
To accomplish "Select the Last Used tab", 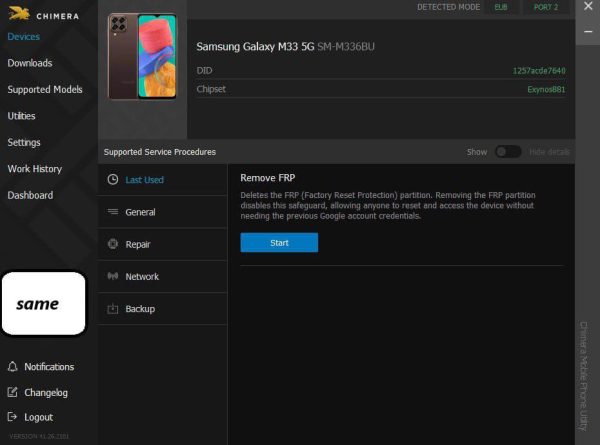I will pyautogui.click(x=163, y=180).
